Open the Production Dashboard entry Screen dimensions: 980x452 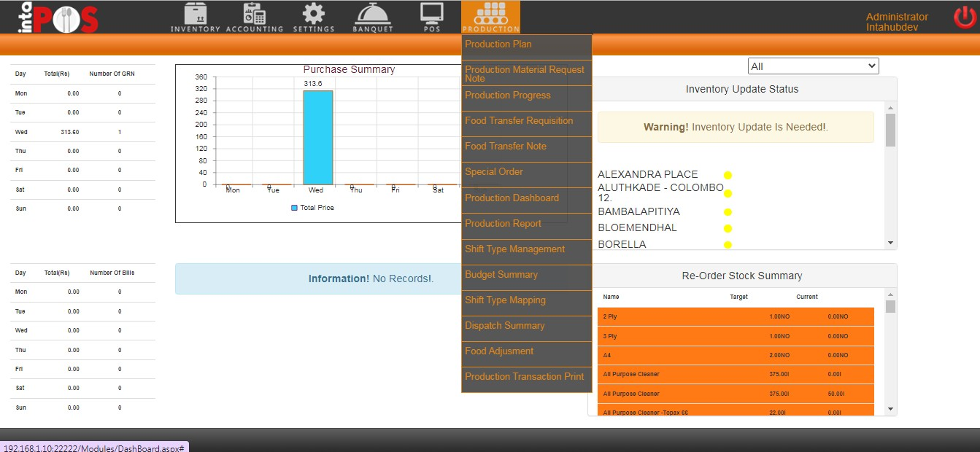[x=512, y=198]
